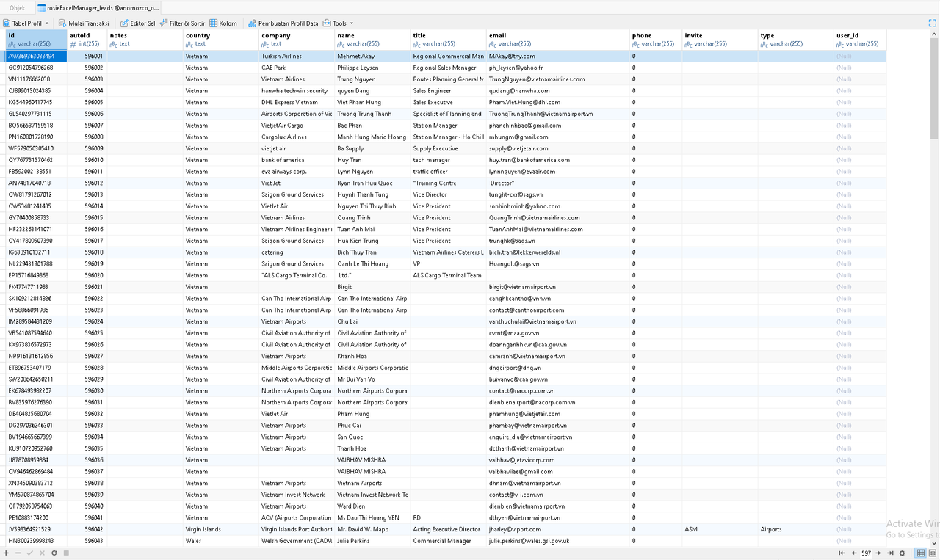Jump to the last page
The width and height of the screenshot is (940, 560).
click(x=890, y=553)
